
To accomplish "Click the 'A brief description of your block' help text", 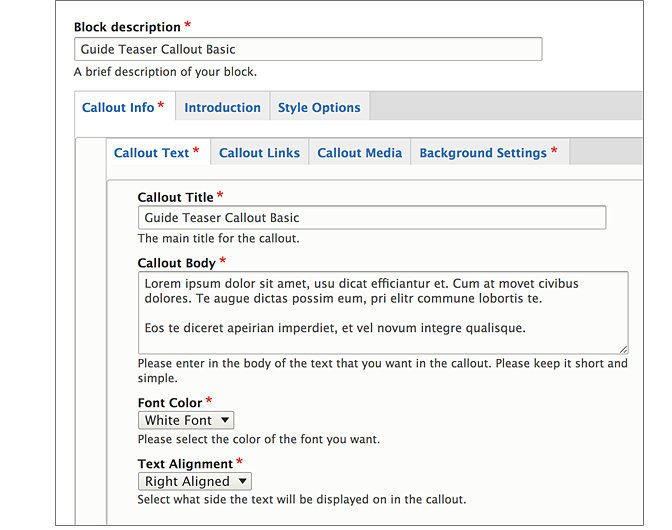I will (165, 72).
